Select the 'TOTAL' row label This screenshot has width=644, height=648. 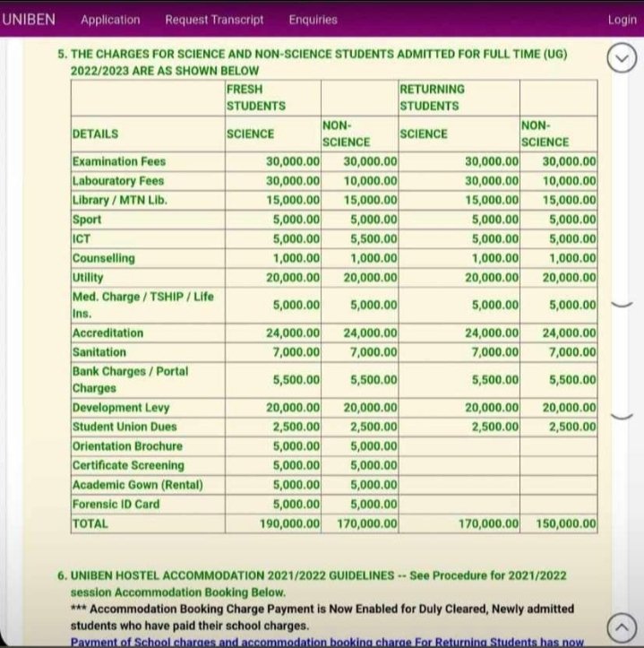[90, 523]
